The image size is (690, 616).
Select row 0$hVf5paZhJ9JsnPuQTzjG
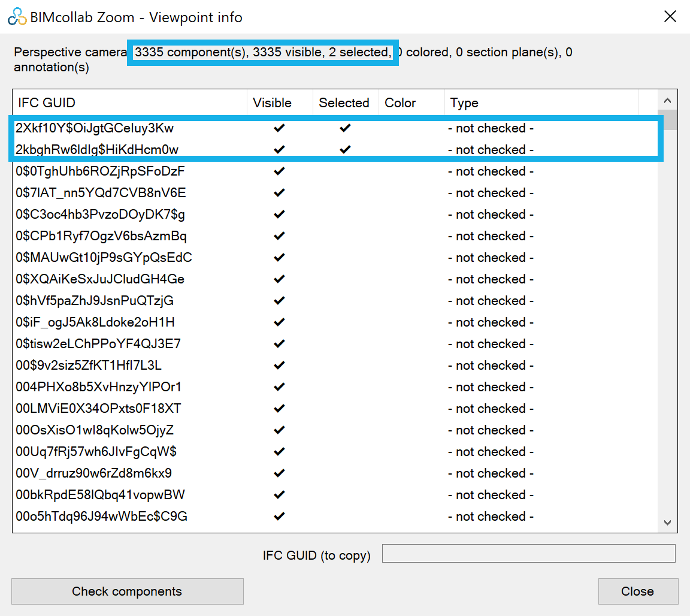pos(335,301)
